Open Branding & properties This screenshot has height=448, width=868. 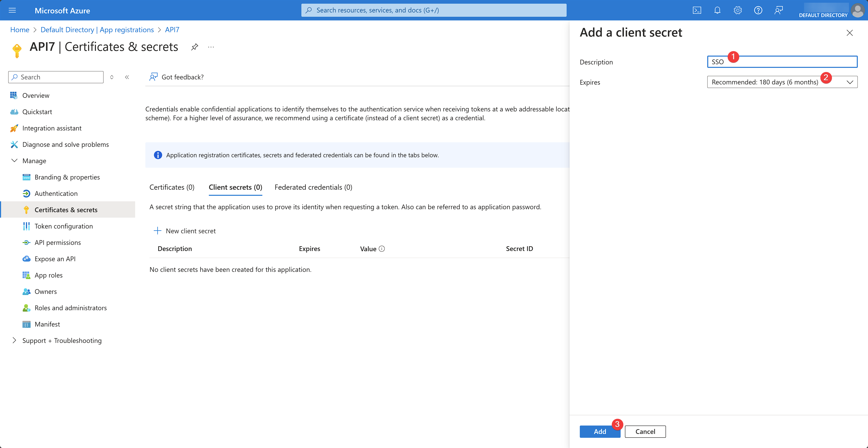pos(67,177)
